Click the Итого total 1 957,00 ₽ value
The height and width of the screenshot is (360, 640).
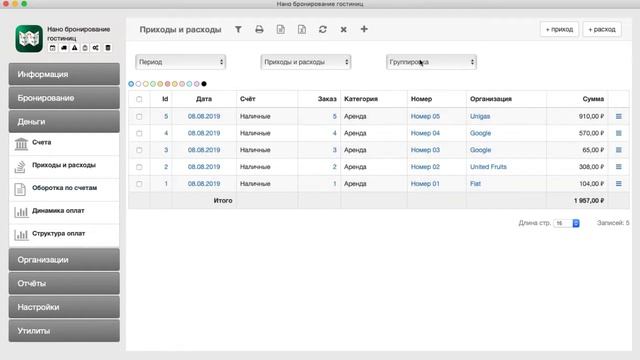[589, 200]
